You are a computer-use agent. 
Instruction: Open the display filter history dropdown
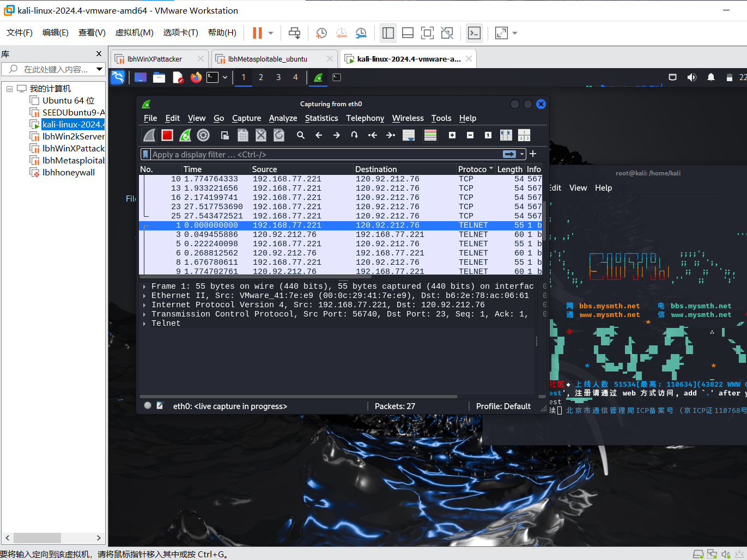(522, 154)
